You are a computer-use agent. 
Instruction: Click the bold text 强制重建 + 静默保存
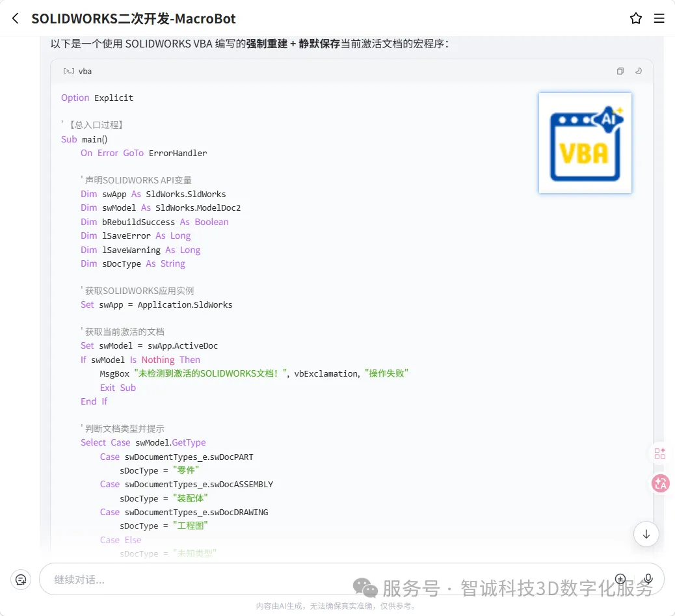(293, 44)
